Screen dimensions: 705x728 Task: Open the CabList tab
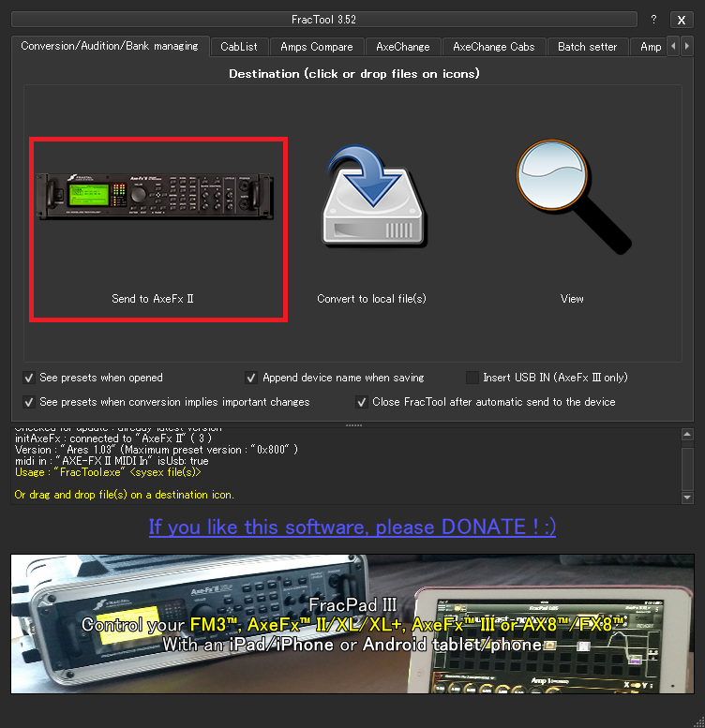point(239,47)
